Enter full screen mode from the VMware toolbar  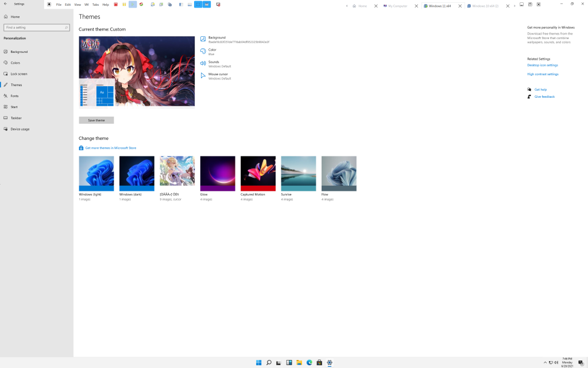[x=198, y=5]
